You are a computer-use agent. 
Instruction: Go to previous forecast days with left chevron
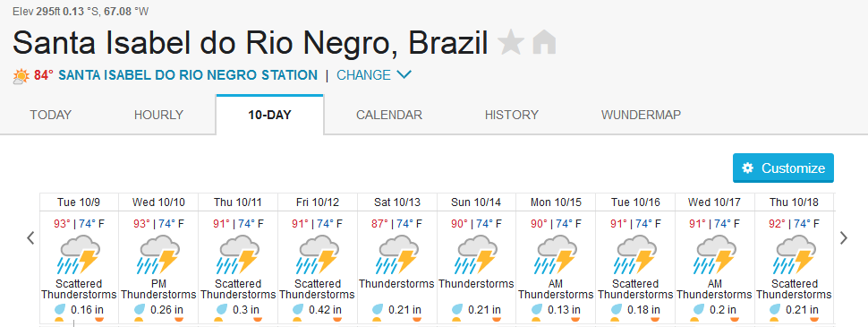pyautogui.click(x=31, y=237)
